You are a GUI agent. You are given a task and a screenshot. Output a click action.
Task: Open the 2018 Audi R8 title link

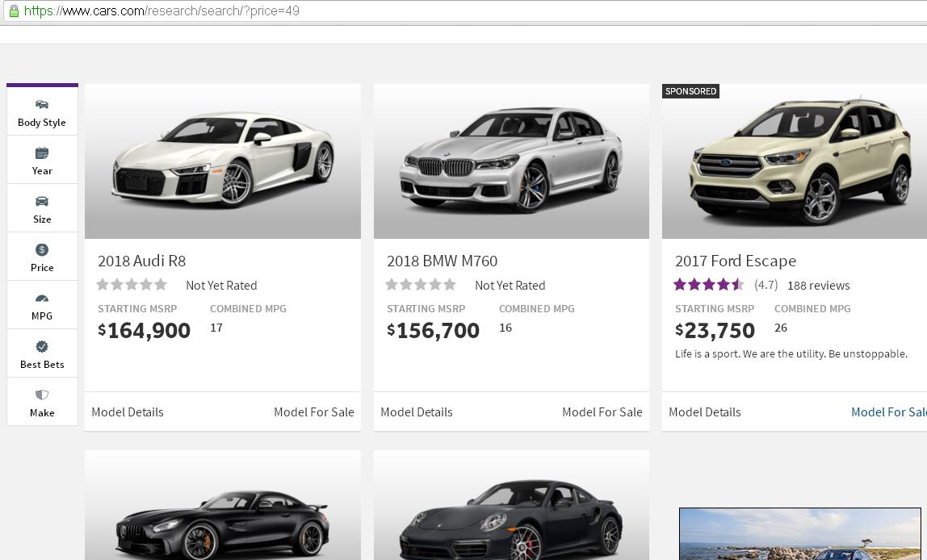pyautogui.click(x=142, y=261)
